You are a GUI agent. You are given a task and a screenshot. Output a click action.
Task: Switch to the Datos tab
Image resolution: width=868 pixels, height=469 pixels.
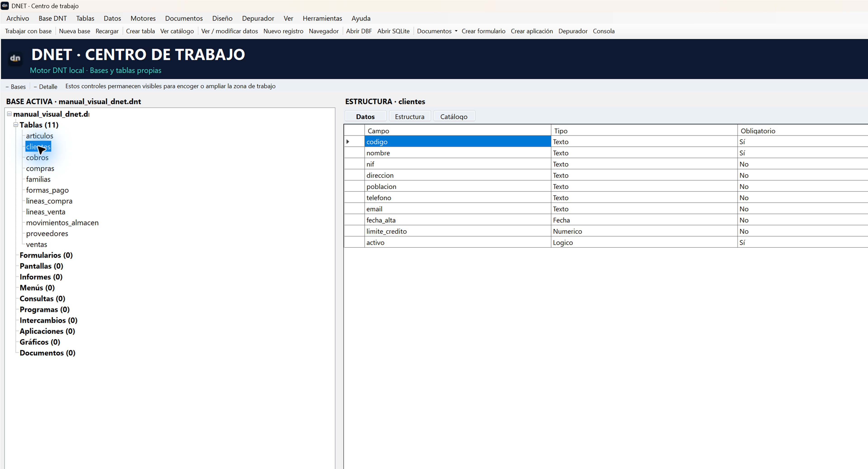coord(365,116)
